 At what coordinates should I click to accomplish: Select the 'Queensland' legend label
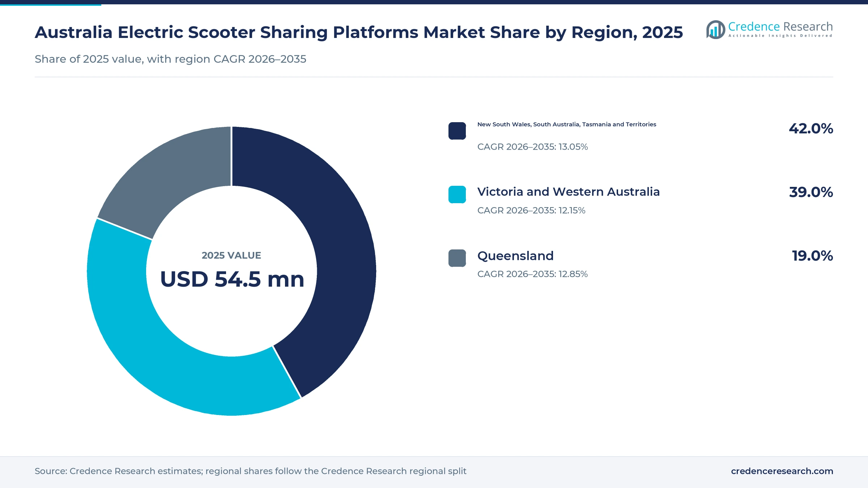(x=515, y=256)
